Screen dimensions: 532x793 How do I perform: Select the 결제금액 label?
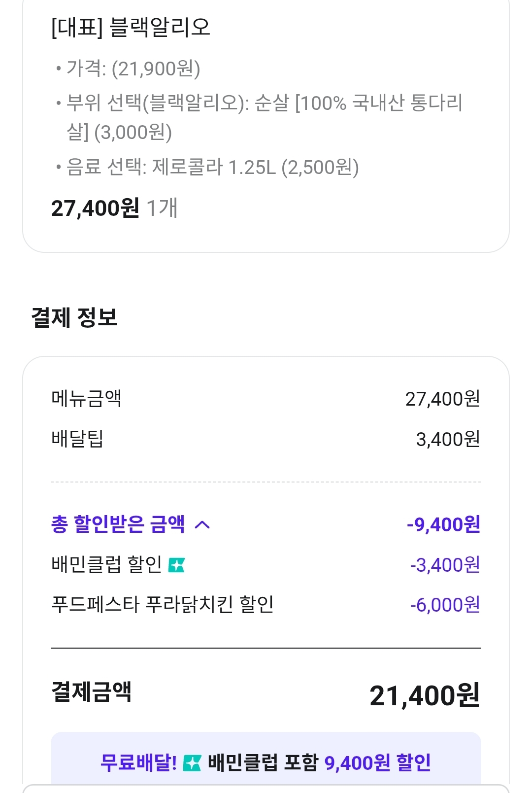point(92,691)
